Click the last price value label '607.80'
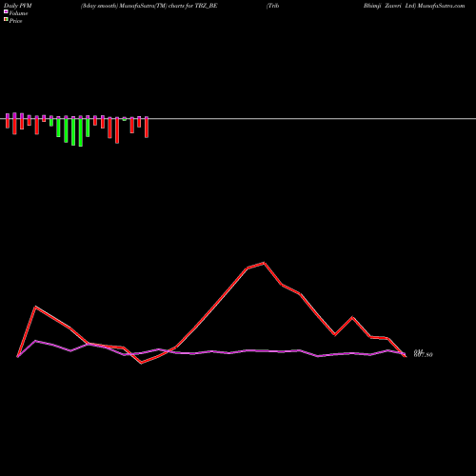This screenshot has width=476, height=476. 423,355
